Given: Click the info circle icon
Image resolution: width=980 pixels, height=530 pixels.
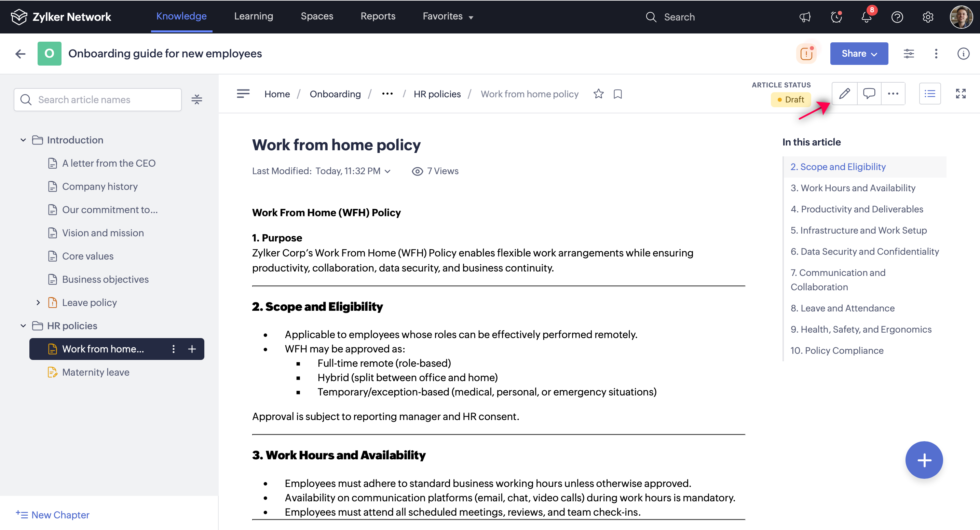Looking at the screenshot, I should click(x=963, y=54).
